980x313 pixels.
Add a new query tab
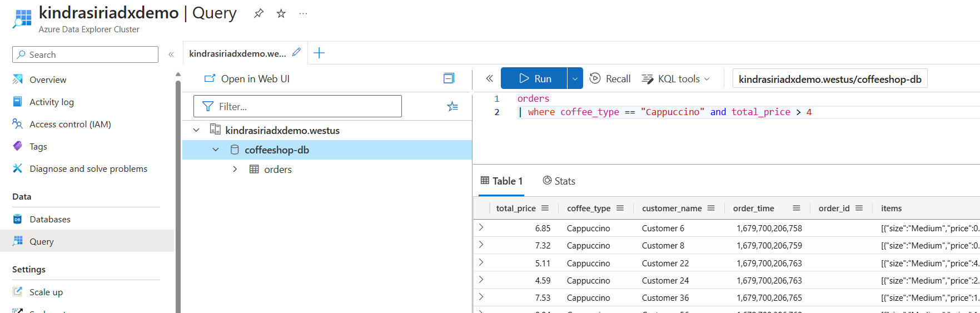click(x=319, y=53)
